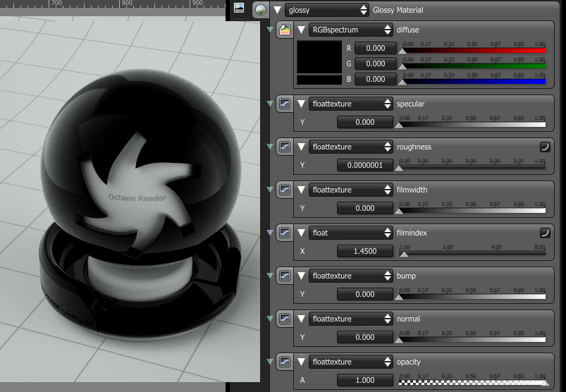
Task: Click the float icon for filmindex
Action: (x=285, y=233)
